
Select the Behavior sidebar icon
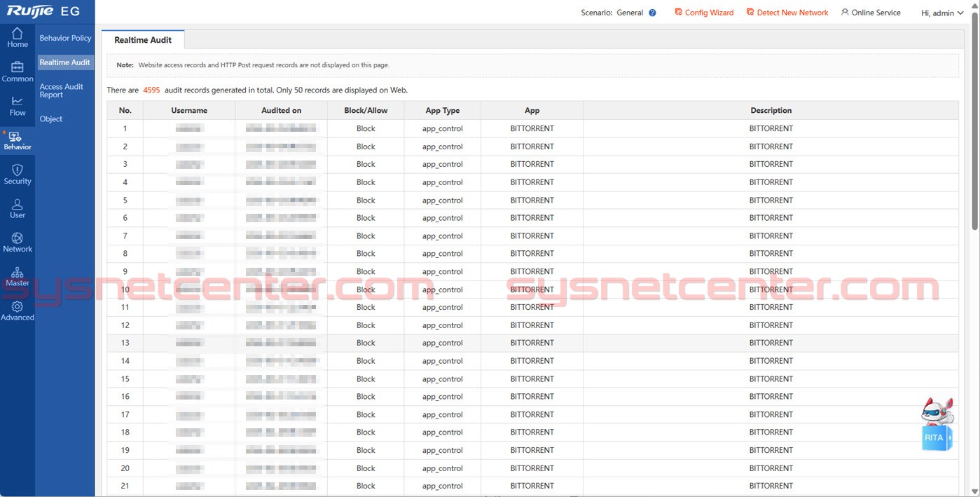point(18,137)
